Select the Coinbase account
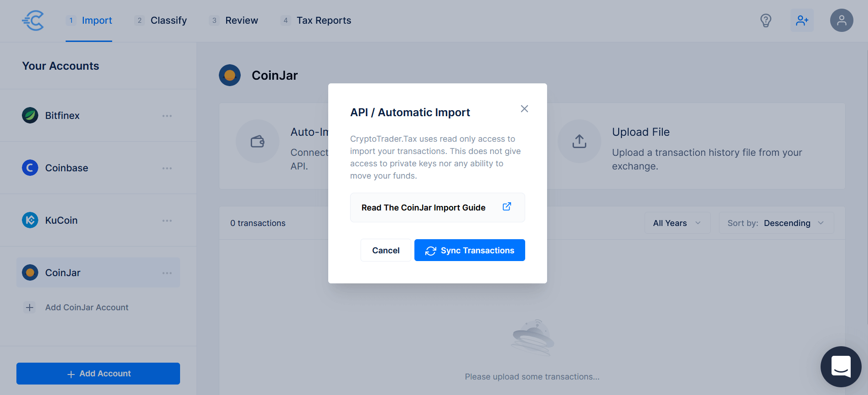 click(x=98, y=168)
